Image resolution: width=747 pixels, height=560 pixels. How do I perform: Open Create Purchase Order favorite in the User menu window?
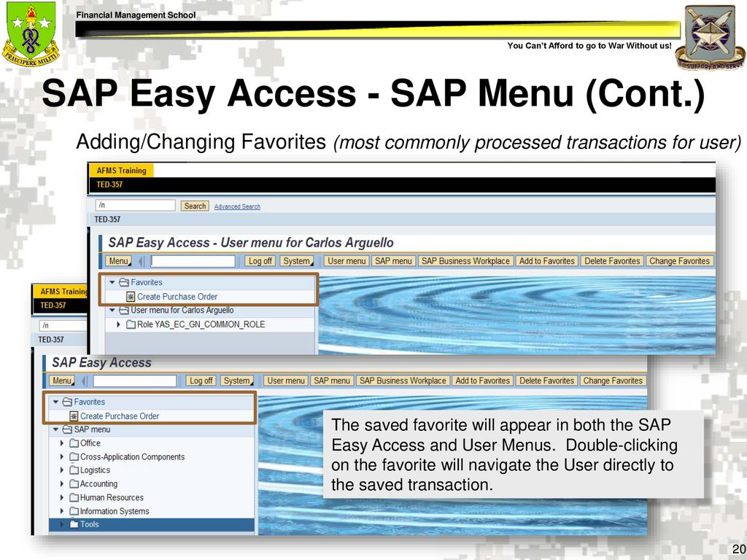(177, 297)
